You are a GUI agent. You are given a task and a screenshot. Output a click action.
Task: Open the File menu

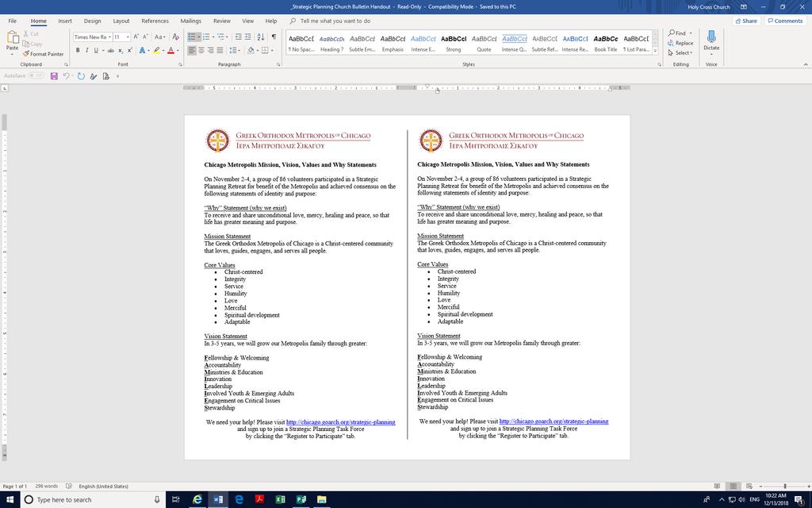coord(13,21)
